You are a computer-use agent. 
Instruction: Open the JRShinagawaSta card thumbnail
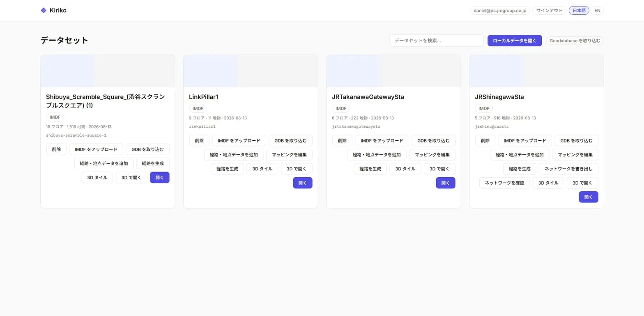pyautogui.click(x=536, y=71)
